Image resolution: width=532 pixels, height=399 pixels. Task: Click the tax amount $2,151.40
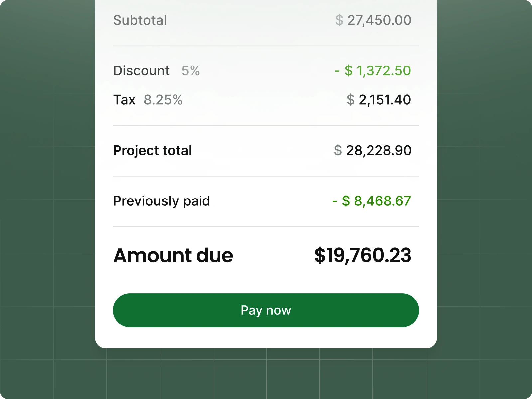[x=379, y=100]
